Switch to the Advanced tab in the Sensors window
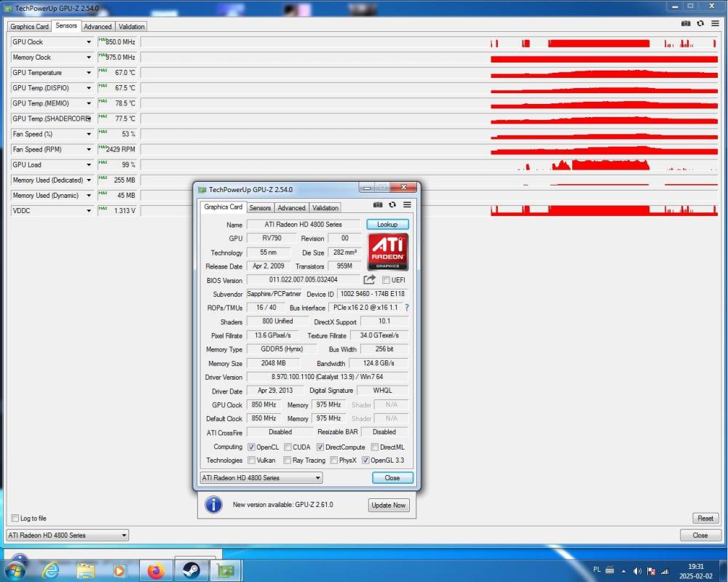Viewport: 728px width, 582px height. click(98, 26)
